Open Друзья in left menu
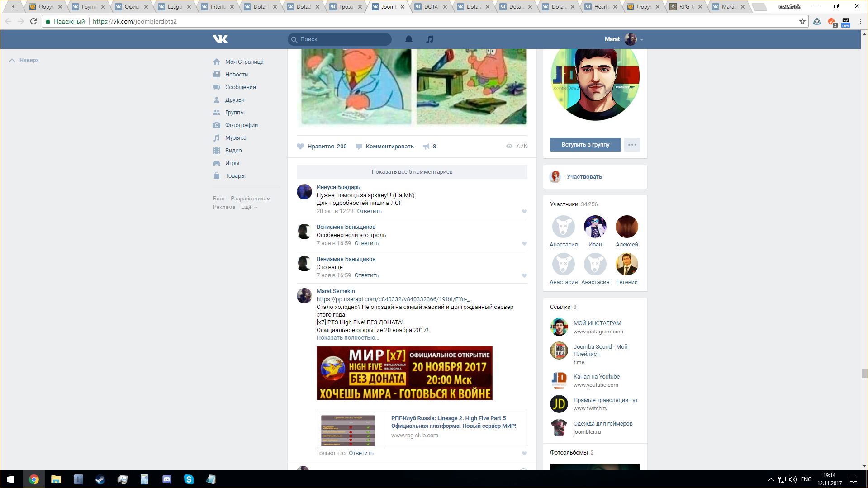Screen dimensions: 868x488 pyautogui.click(x=234, y=100)
